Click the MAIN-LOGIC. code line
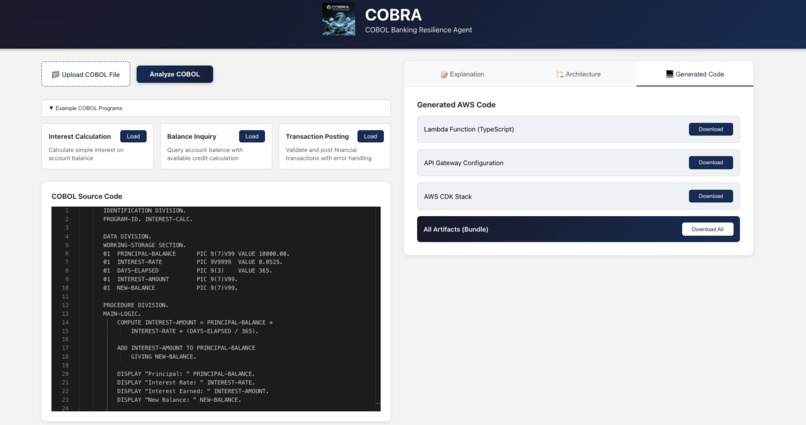 tap(122, 313)
